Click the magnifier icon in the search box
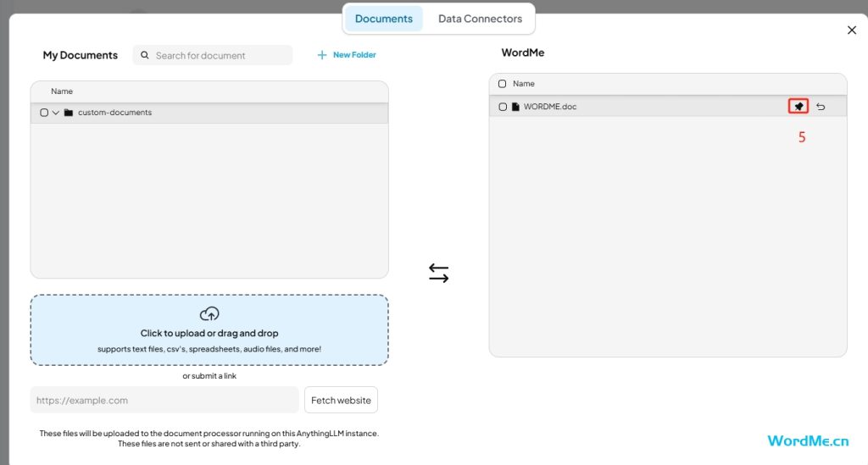 (144, 55)
